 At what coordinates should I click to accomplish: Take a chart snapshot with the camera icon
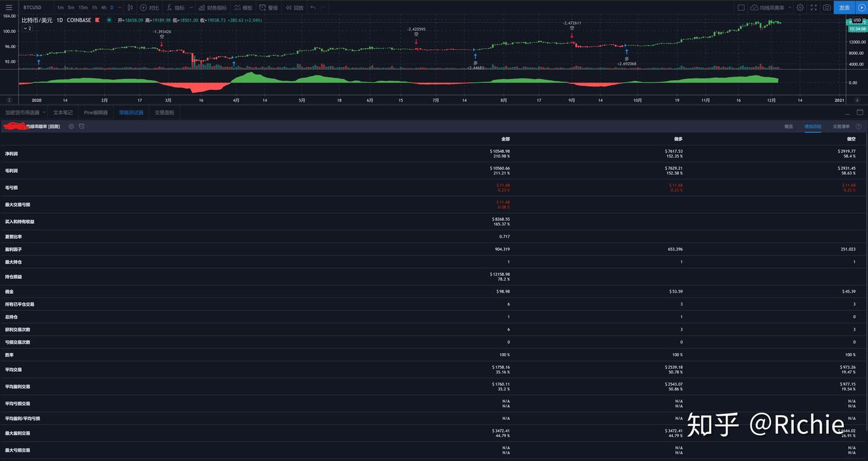coord(826,7)
